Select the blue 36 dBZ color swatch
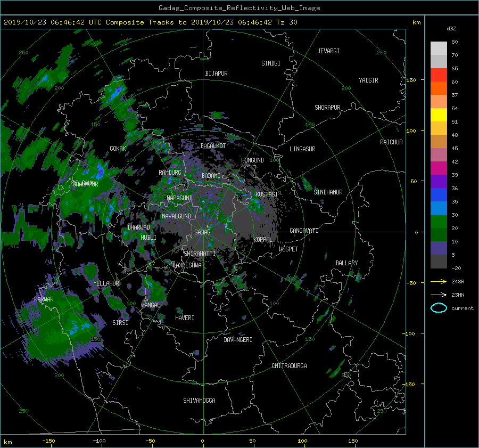 pos(439,194)
